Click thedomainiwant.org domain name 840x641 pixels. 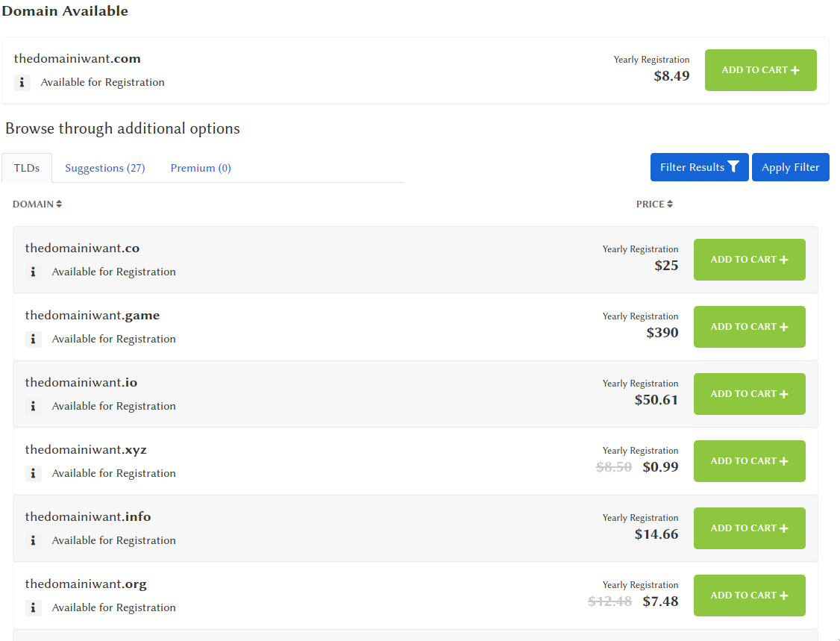86,584
